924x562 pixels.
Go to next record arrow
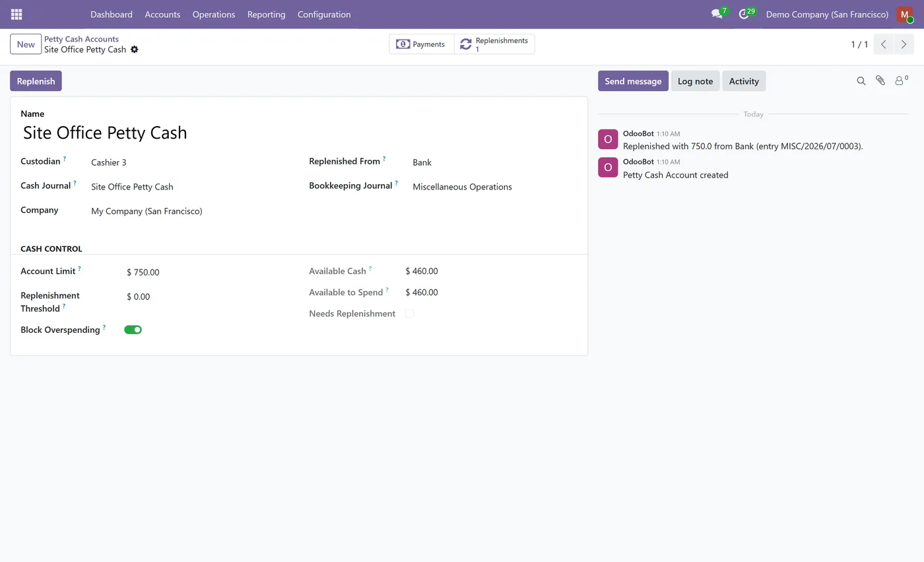[x=904, y=44]
